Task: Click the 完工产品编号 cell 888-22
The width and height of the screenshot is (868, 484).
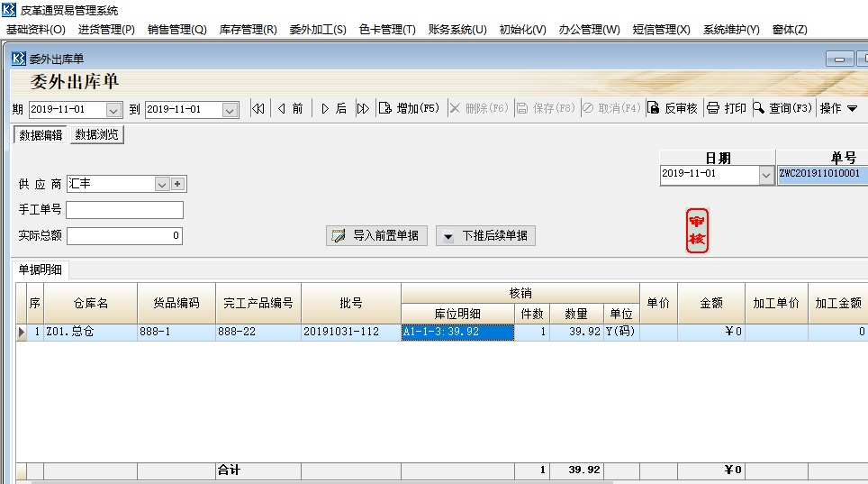Action: (x=258, y=332)
